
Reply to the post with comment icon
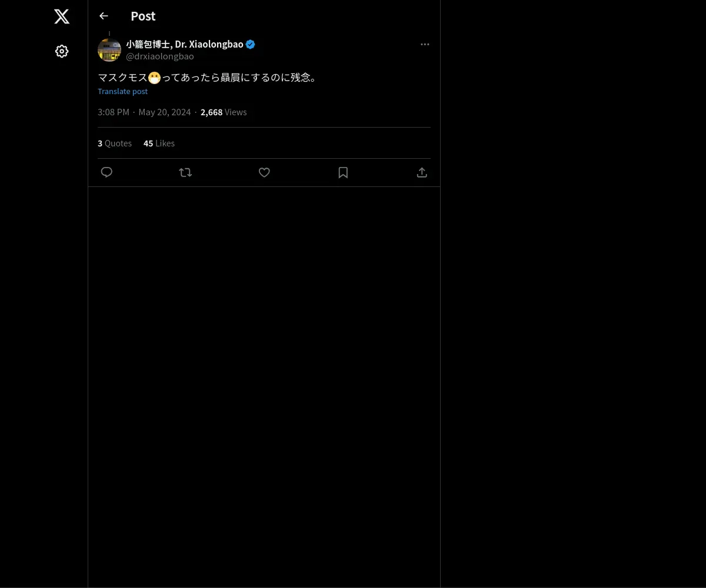pyautogui.click(x=106, y=172)
